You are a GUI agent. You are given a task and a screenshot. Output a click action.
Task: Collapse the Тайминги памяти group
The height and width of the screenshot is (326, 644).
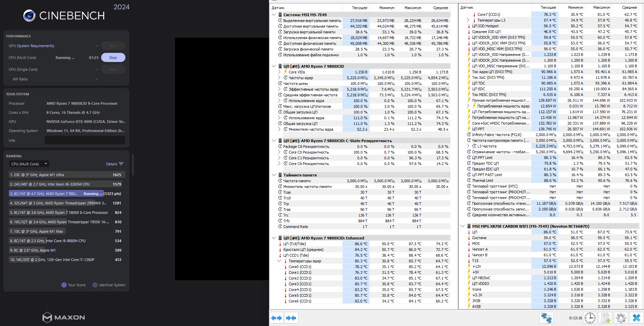[274, 175]
